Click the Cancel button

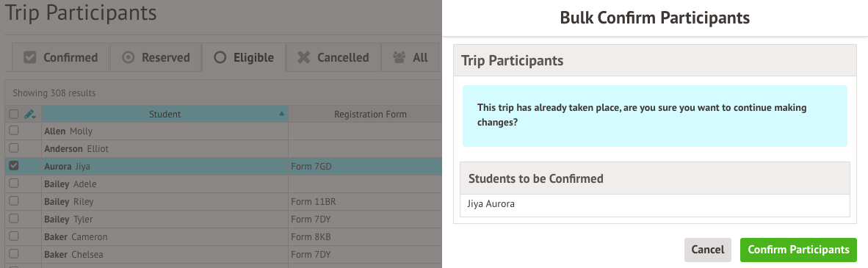tap(707, 250)
